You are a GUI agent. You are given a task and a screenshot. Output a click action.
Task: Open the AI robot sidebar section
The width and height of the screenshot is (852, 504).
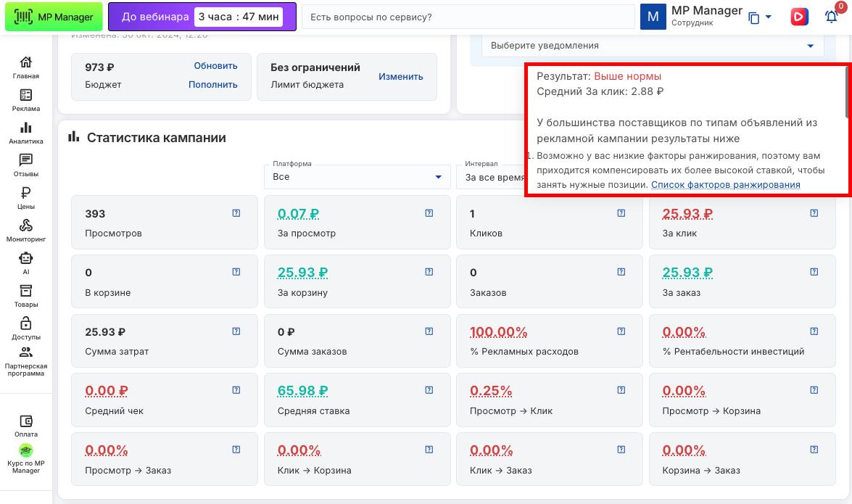26,263
